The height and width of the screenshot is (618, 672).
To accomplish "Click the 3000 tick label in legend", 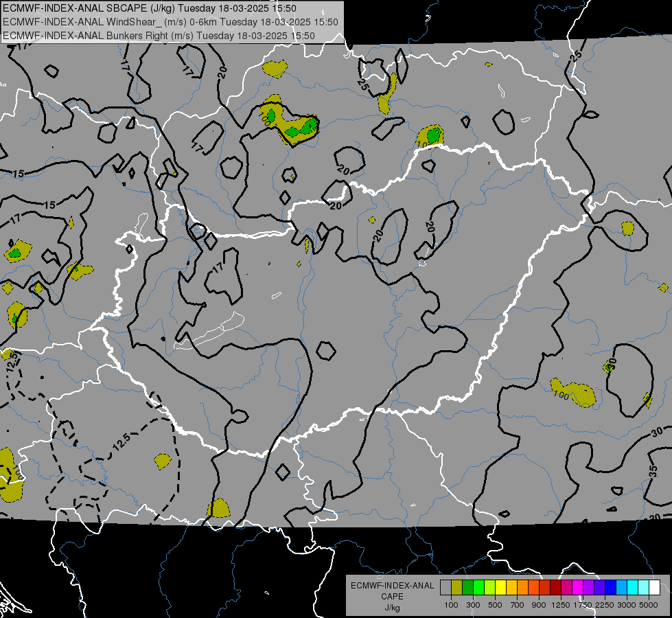I will (627, 605).
